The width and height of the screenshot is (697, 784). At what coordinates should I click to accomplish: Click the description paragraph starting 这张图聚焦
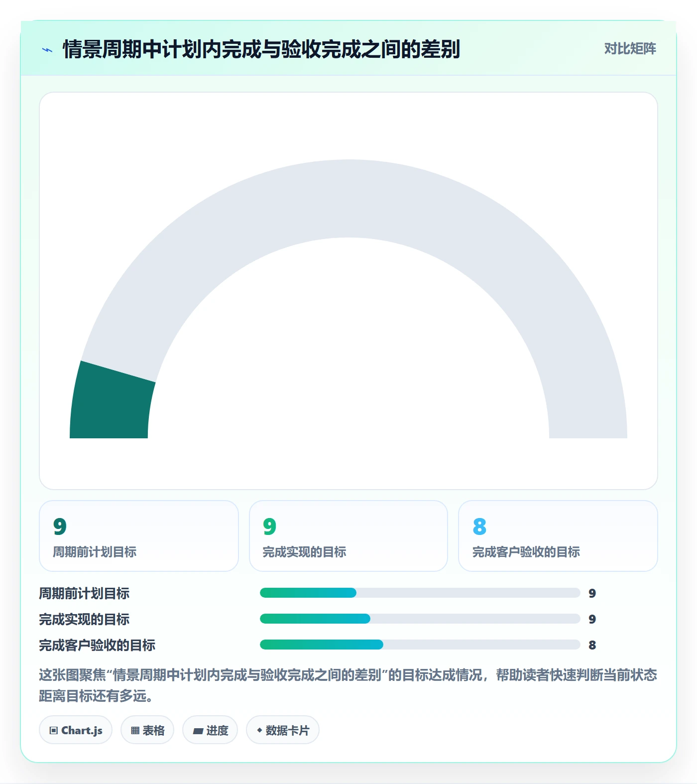click(x=348, y=685)
